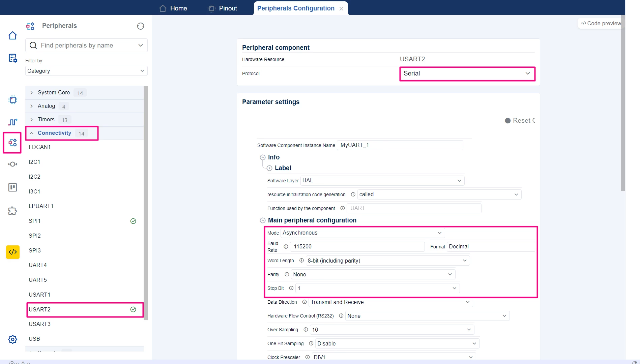Click the yellow code generation icon
This screenshot has height=364, width=640.
[12, 252]
